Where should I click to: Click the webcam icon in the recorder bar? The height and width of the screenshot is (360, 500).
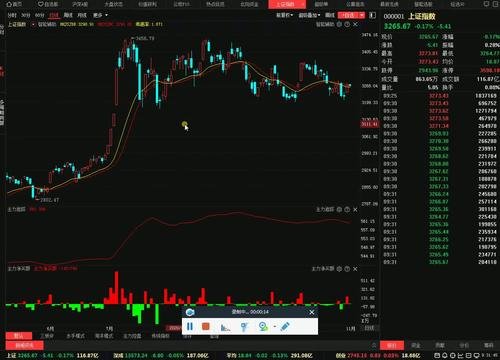click(263, 326)
